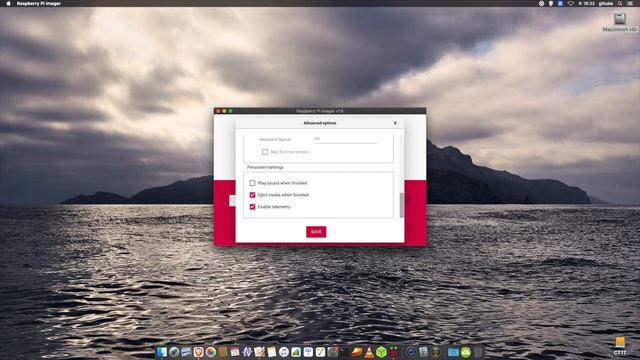Image resolution: width=640 pixels, height=360 pixels.
Task: Zoom the Raspberry Pi Imager window green button
Action: click(231, 111)
